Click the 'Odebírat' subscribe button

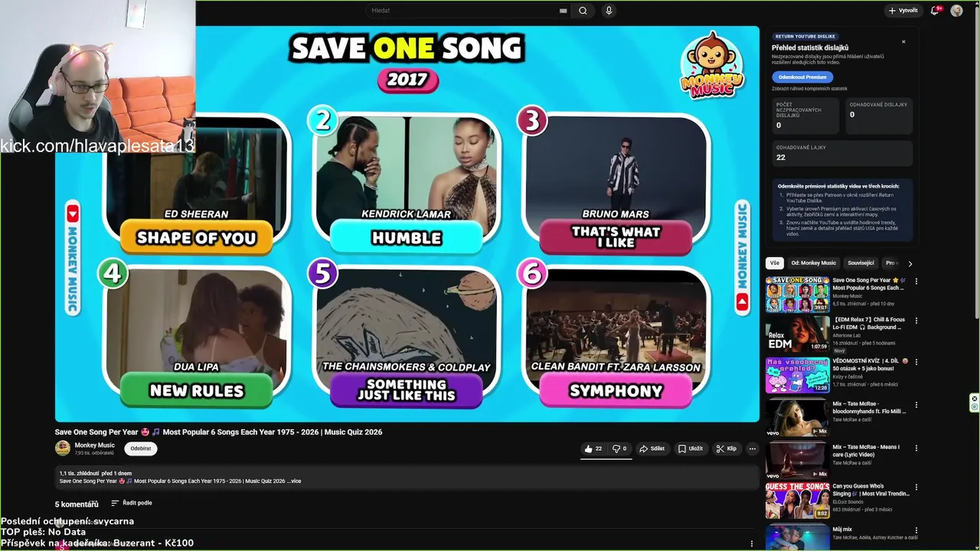click(x=141, y=448)
